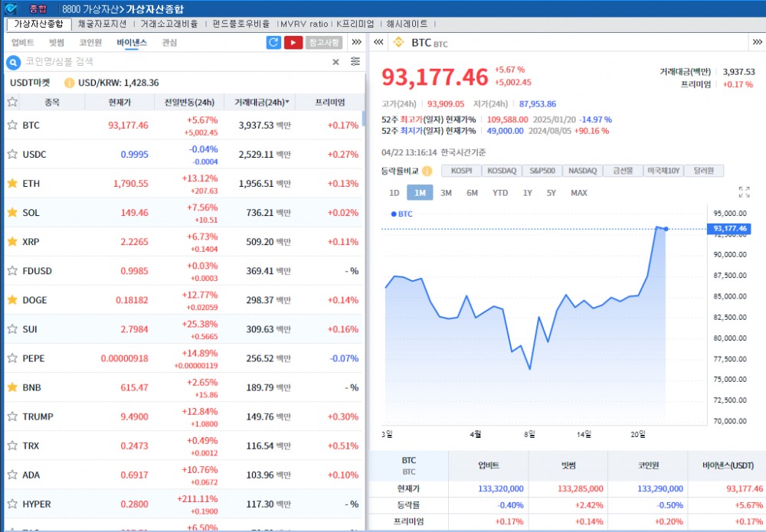Viewport: 766px width, 532px height.
Task: Select the 1D chart time range
Action: coord(393,193)
